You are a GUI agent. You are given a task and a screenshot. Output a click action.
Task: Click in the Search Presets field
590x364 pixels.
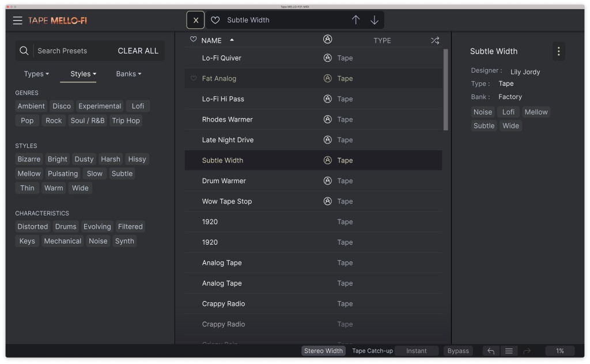[72, 51]
